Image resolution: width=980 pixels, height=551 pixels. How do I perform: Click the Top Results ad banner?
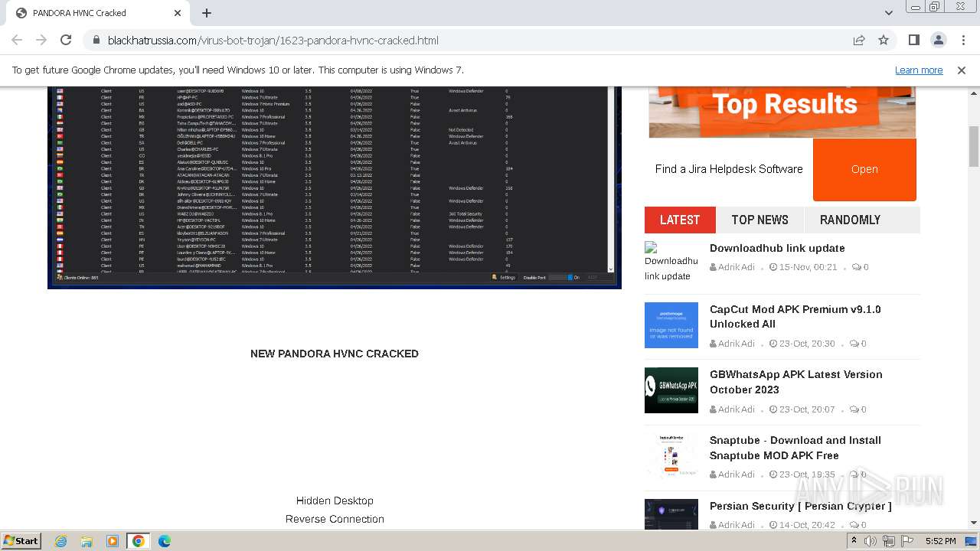(782, 112)
